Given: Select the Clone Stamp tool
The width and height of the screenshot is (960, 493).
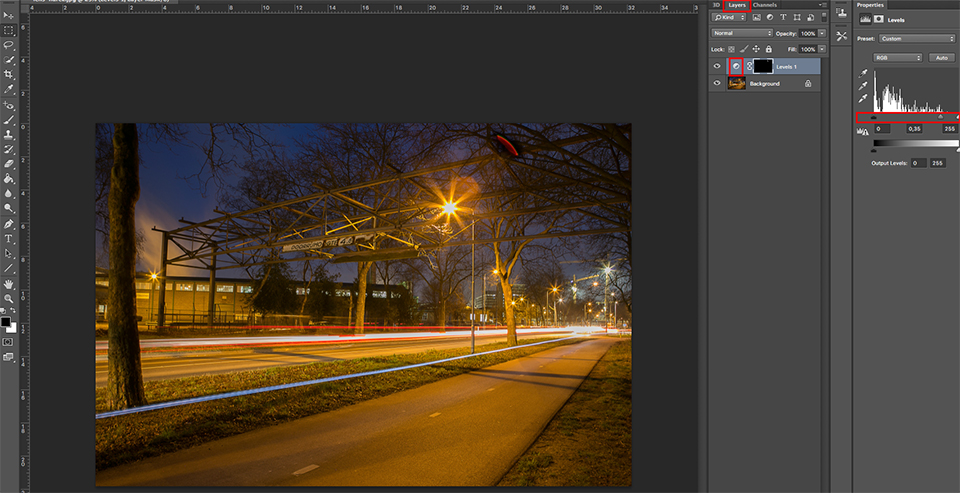Looking at the screenshot, I should pyautogui.click(x=9, y=135).
